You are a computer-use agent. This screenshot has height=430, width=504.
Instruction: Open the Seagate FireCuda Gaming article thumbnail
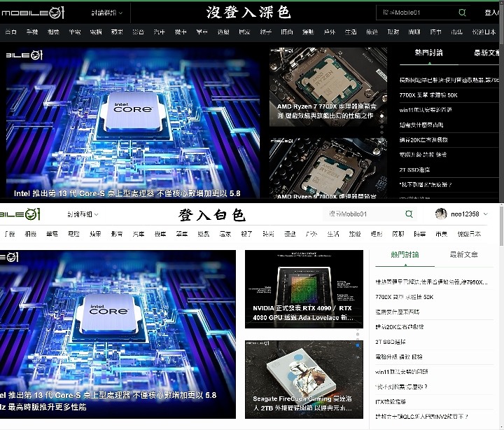click(x=304, y=380)
